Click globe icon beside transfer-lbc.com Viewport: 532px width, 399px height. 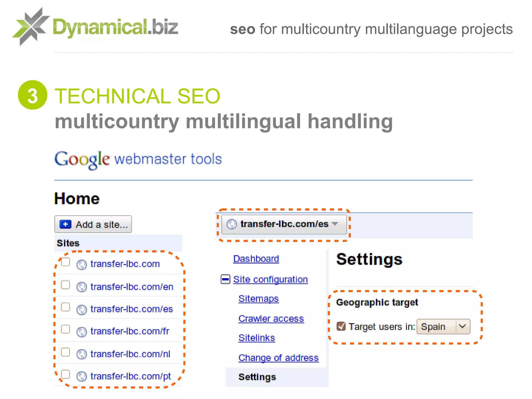coord(82,265)
